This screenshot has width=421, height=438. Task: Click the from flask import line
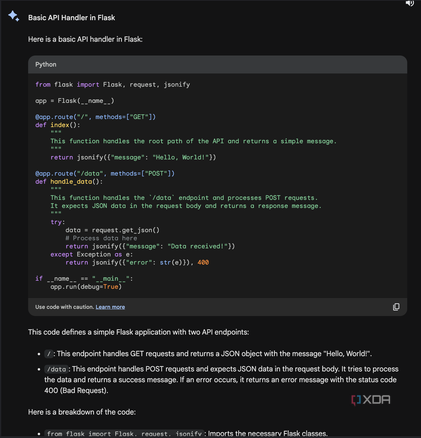(113, 85)
